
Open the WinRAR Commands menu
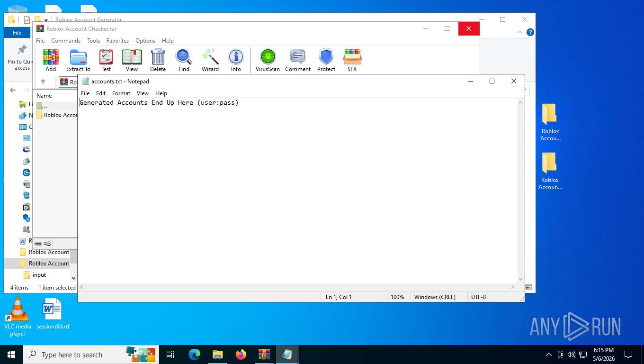(66, 41)
